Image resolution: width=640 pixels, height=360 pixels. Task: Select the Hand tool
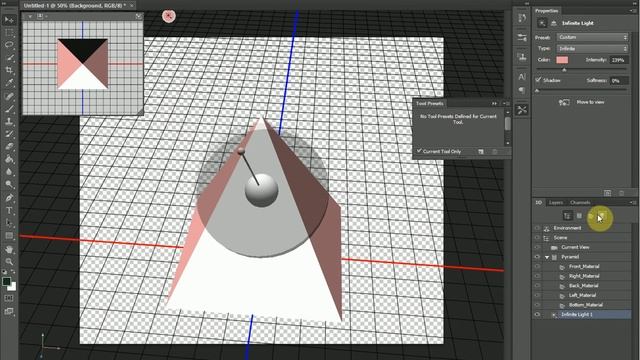9,249
